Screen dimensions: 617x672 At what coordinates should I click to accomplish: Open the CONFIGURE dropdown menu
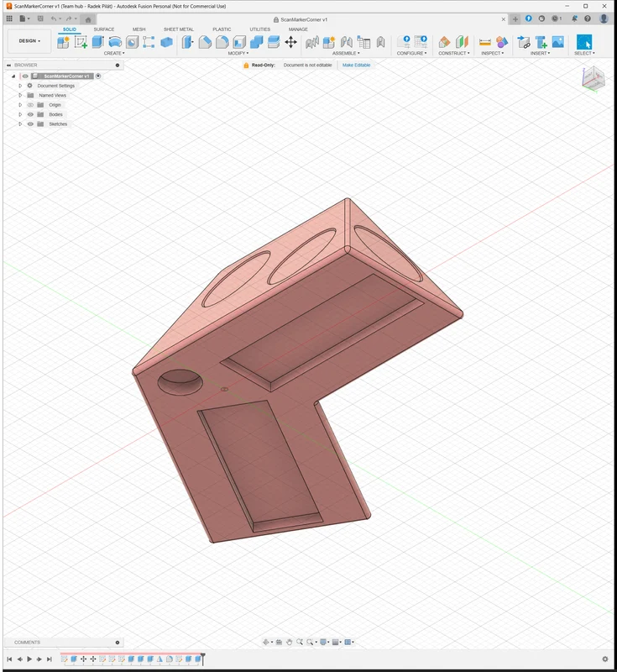point(411,53)
